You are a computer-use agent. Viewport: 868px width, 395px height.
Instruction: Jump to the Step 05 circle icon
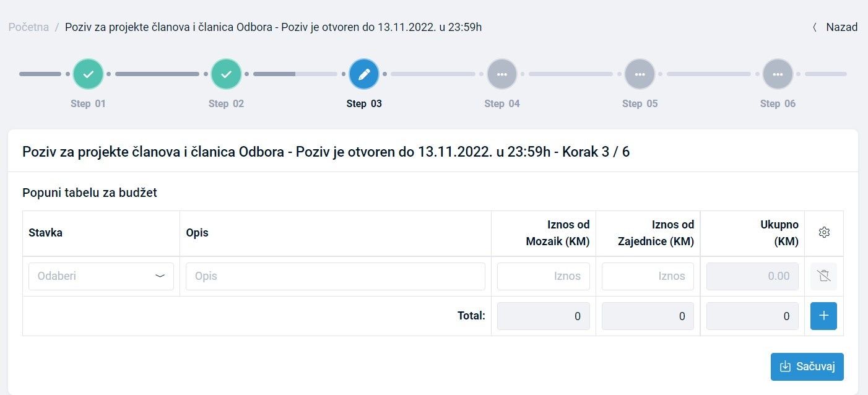(x=640, y=74)
